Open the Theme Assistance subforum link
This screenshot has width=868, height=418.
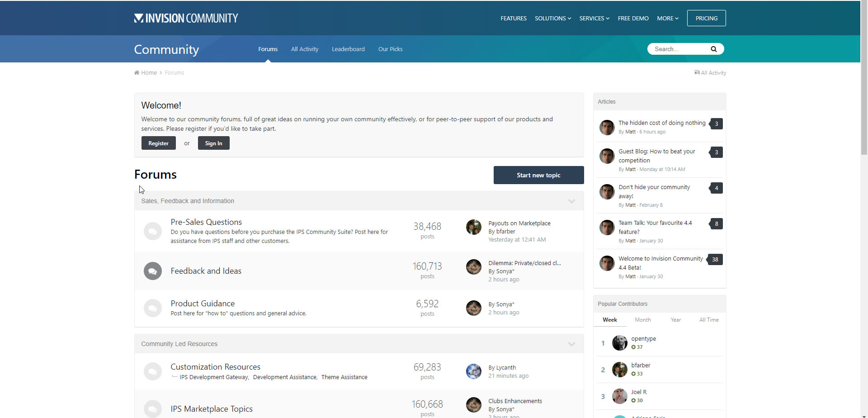[344, 377]
